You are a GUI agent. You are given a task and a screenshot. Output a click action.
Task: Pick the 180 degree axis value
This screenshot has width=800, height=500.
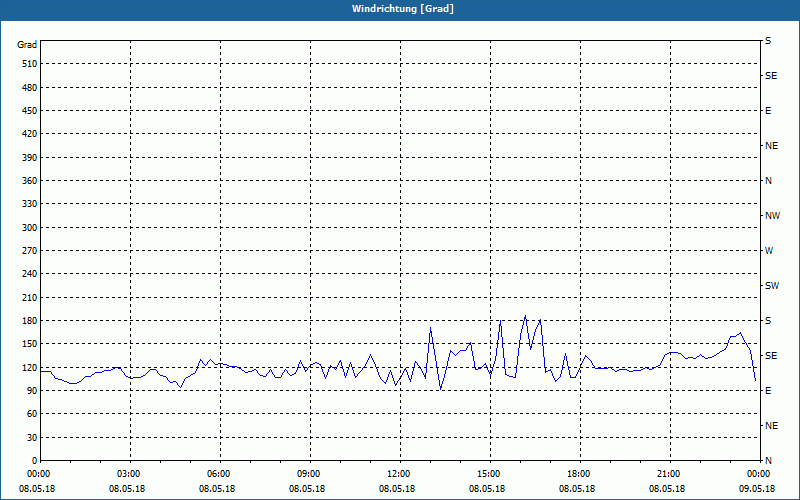29,321
